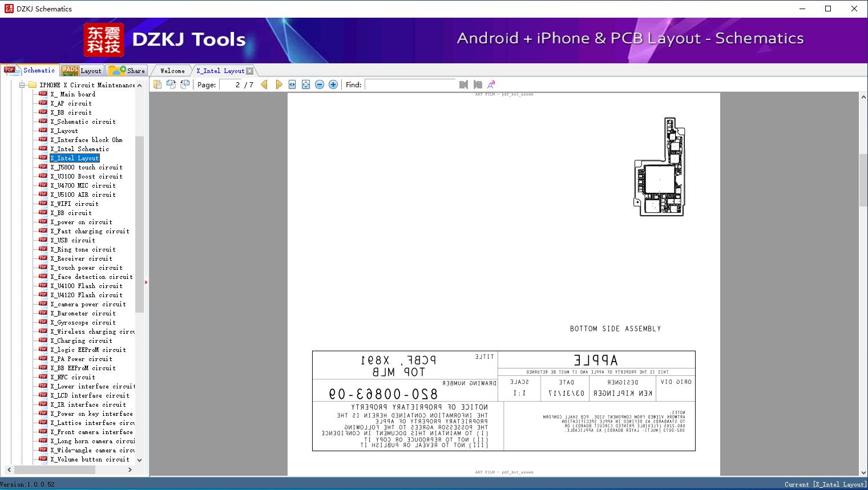Viewport: 868px width, 490px height.
Task: Click into the page number field
Action: click(x=231, y=84)
